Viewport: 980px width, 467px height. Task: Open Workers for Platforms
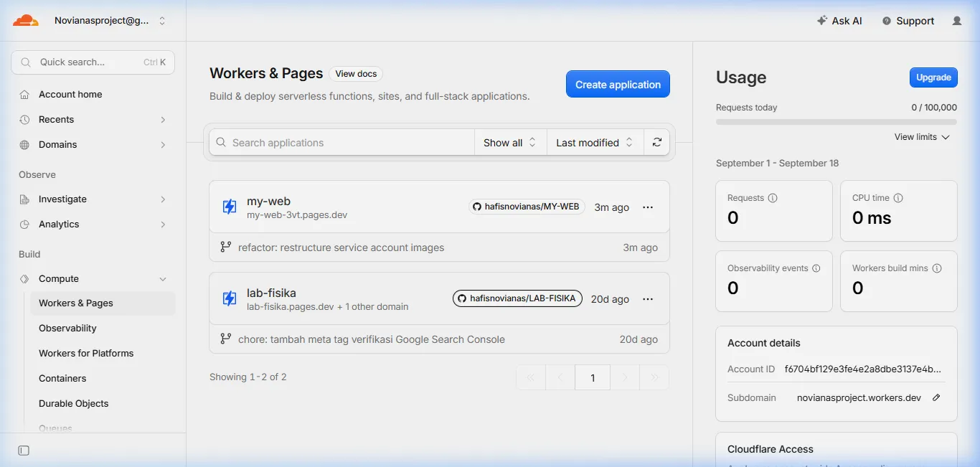coord(86,353)
